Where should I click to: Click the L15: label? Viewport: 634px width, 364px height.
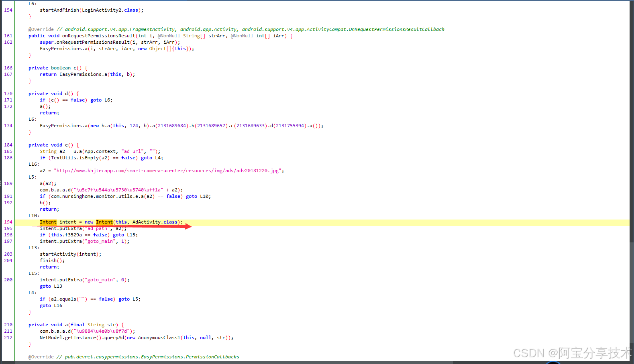[x=34, y=273]
